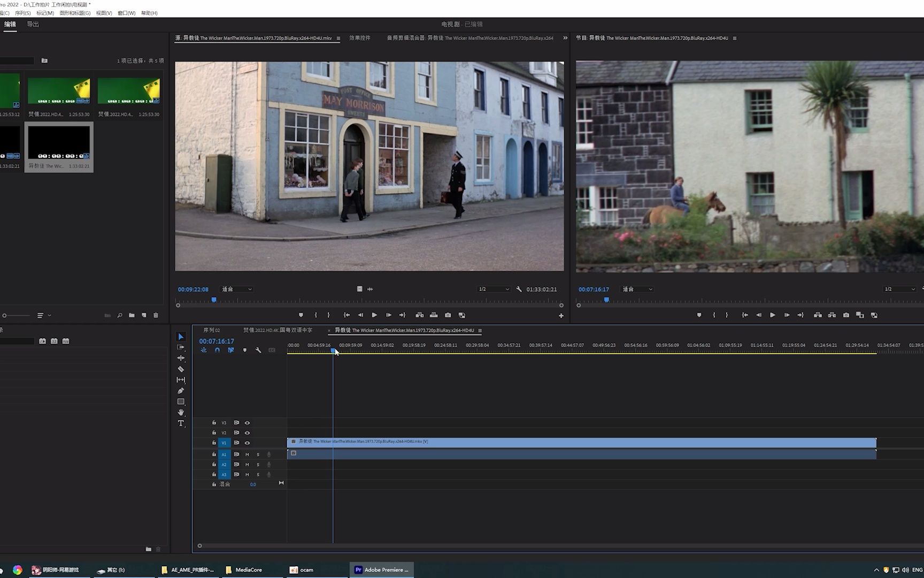
Task: Open timeline display settings wrench
Action: point(258,350)
